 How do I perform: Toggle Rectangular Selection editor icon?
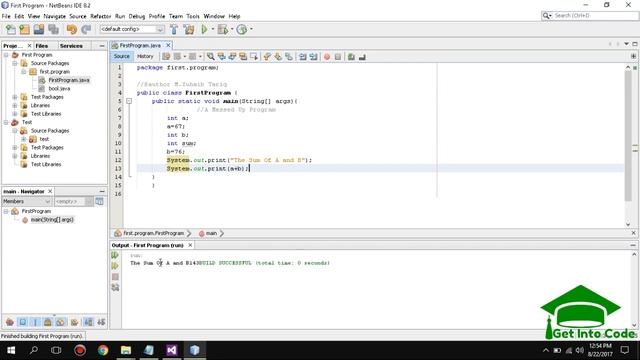[254, 57]
